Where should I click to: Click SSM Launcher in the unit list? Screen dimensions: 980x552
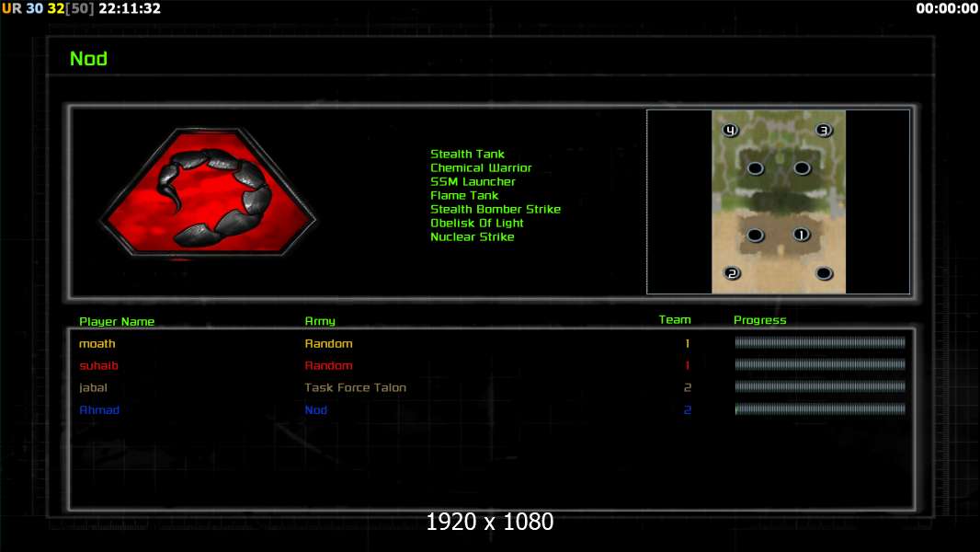coord(473,181)
